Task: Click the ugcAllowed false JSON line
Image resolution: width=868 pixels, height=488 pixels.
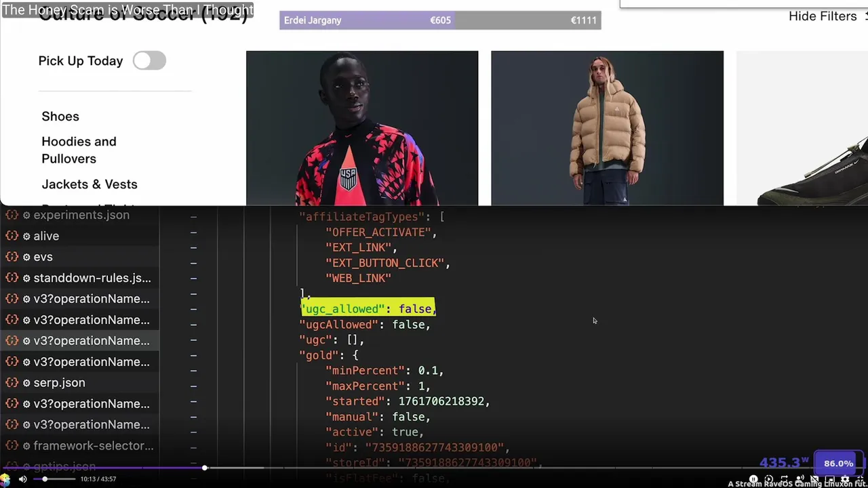Action: pos(365,325)
